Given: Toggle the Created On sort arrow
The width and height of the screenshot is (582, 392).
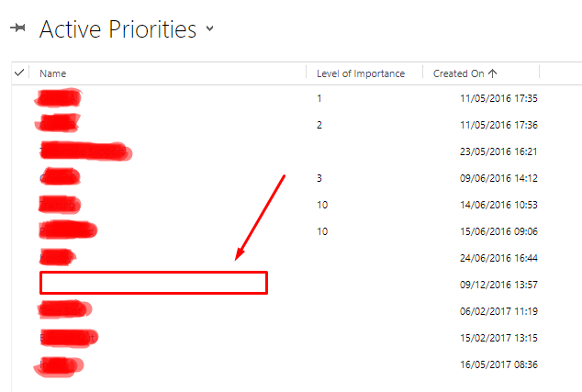Looking at the screenshot, I should pos(493,73).
